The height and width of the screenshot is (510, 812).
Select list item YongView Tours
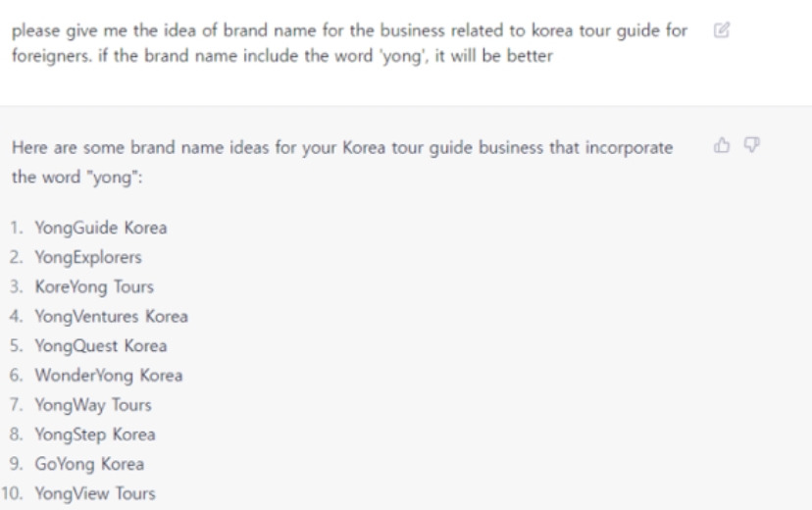(x=95, y=493)
